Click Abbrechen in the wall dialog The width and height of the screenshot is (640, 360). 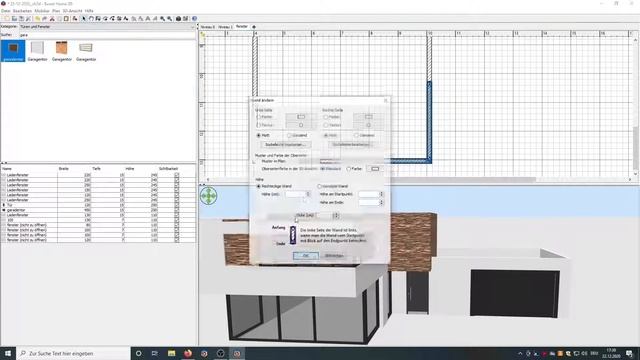click(x=334, y=256)
